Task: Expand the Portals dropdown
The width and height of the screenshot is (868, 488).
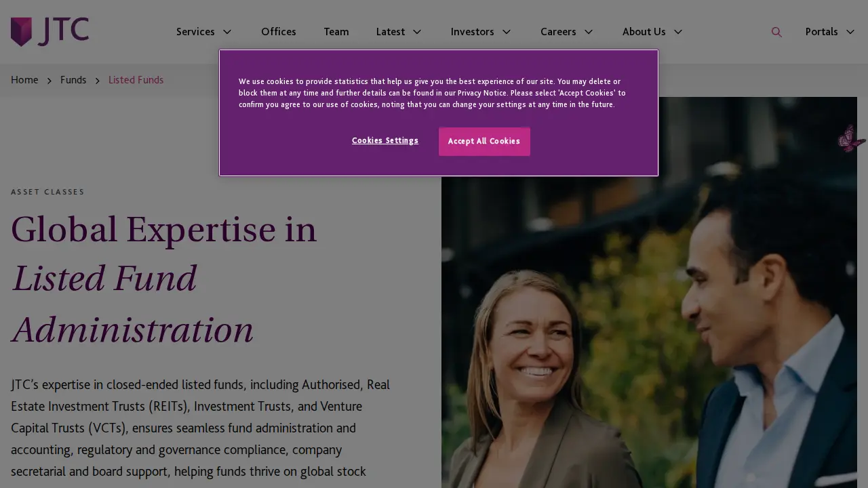Action: 831,32
